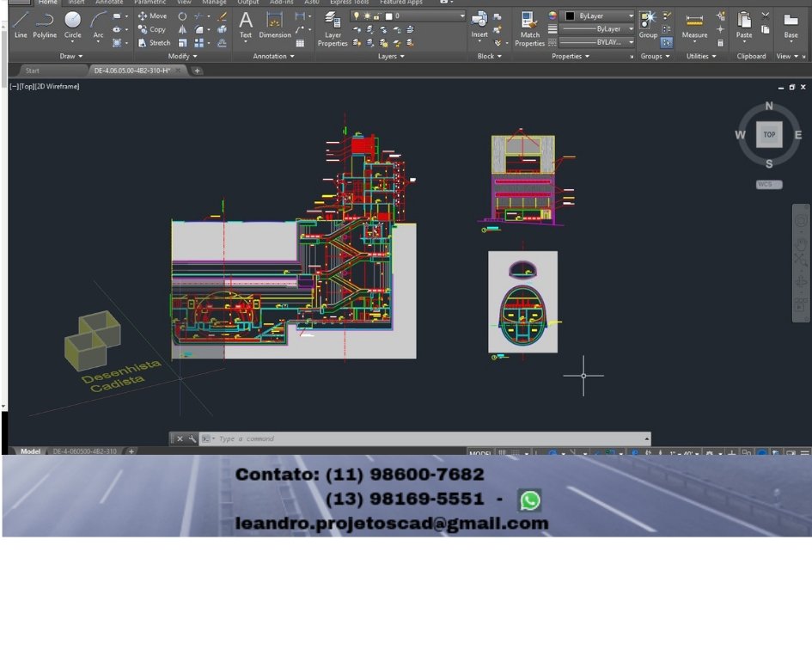Click the Move modify tool
This screenshot has height=650, width=812.
click(152, 16)
